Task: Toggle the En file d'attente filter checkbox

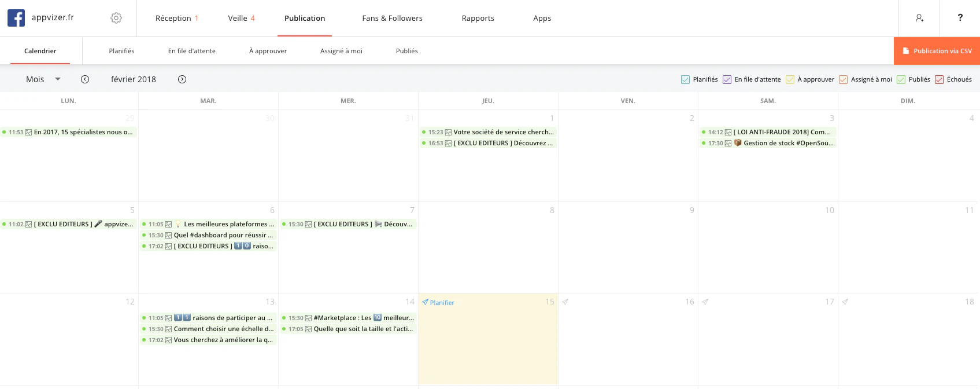Action: click(727, 80)
